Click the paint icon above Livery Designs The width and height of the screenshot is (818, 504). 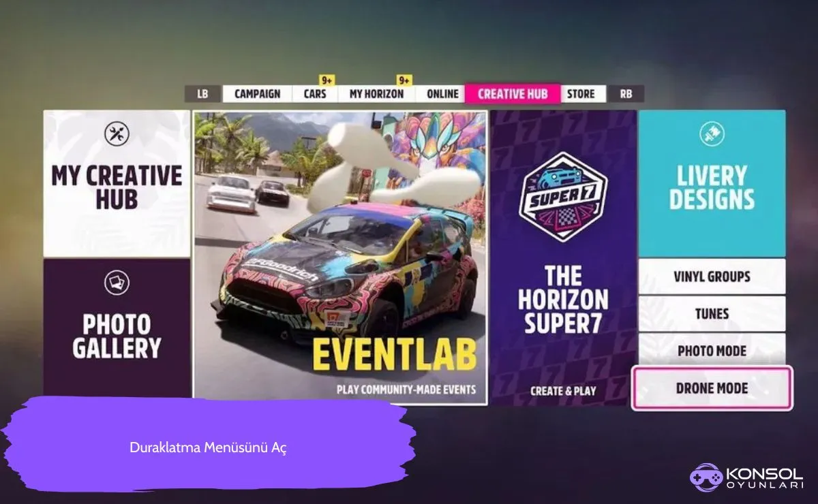[x=712, y=133]
